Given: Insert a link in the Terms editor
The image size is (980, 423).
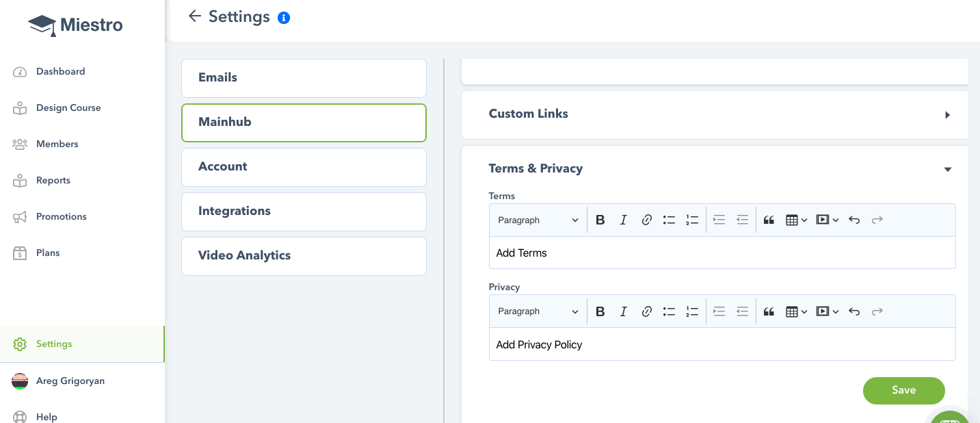Looking at the screenshot, I should [x=647, y=220].
